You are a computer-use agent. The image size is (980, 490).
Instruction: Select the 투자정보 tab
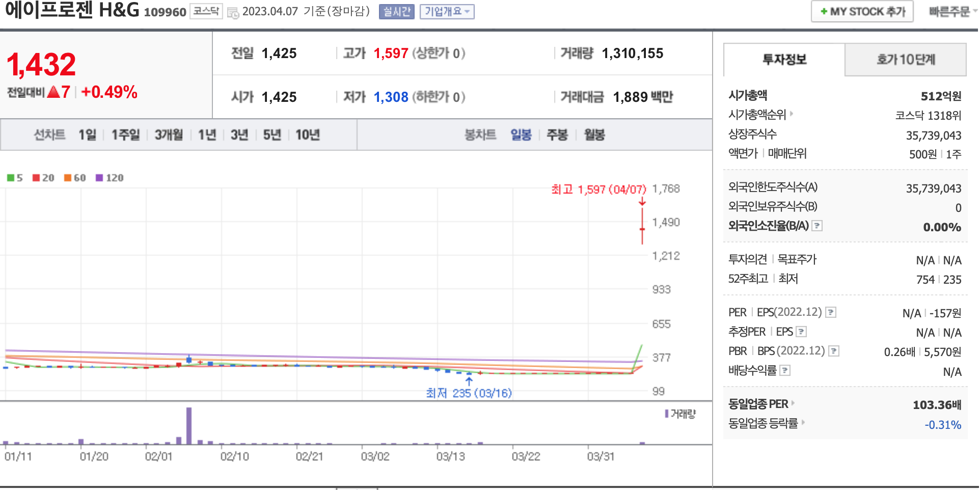coord(784,60)
